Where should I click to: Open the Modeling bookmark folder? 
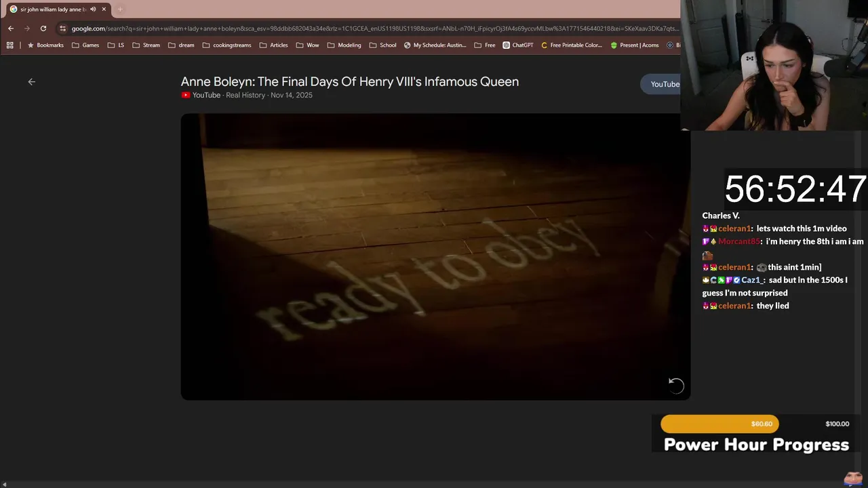(x=344, y=45)
